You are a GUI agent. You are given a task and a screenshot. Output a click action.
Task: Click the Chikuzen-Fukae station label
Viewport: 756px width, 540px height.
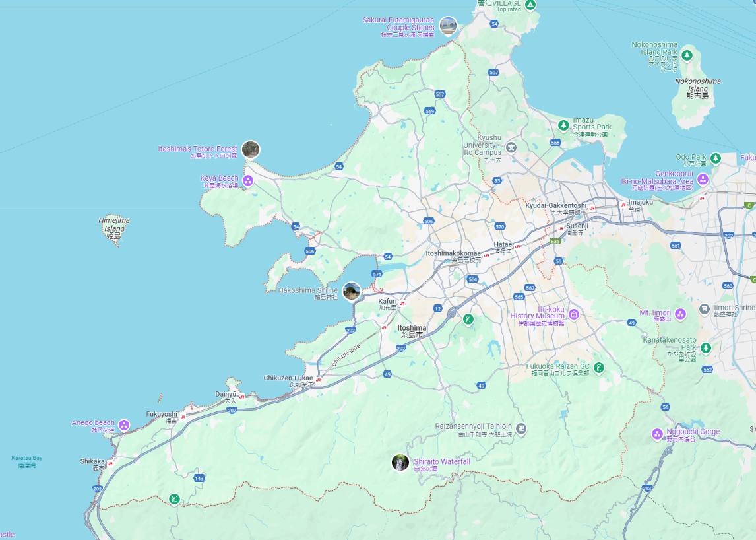288,378
